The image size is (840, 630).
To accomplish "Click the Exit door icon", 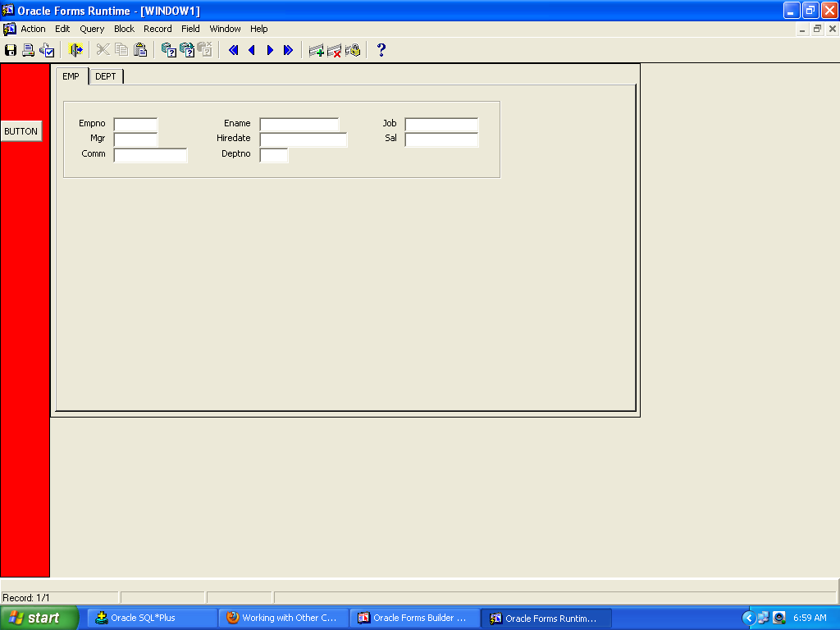I will pyautogui.click(x=76, y=50).
